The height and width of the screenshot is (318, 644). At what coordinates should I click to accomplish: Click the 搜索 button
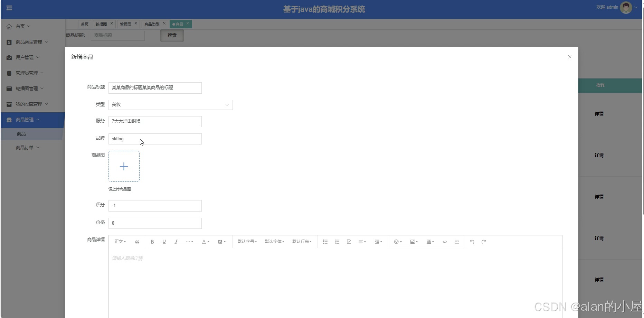tap(172, 36)
